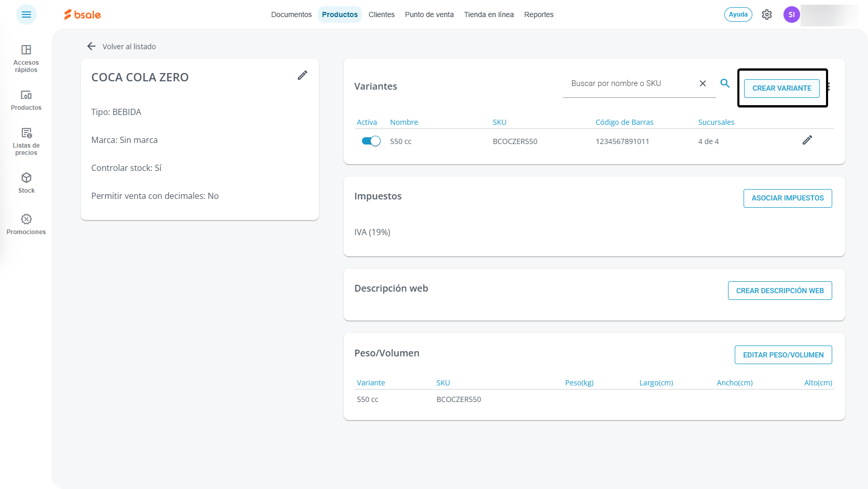Run the variant search magnifier
Viewport: 868px width, 489px height.
tap(725, 83)
